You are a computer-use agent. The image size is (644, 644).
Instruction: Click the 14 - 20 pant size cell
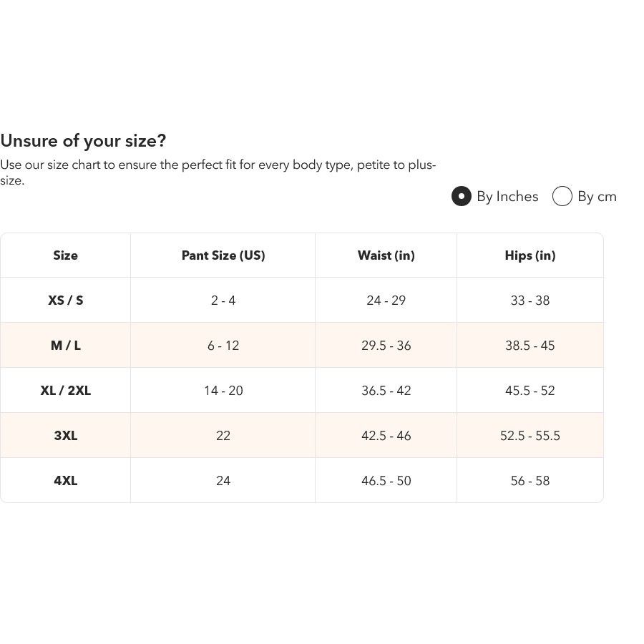pyautogui.click(x=223, y=390)
